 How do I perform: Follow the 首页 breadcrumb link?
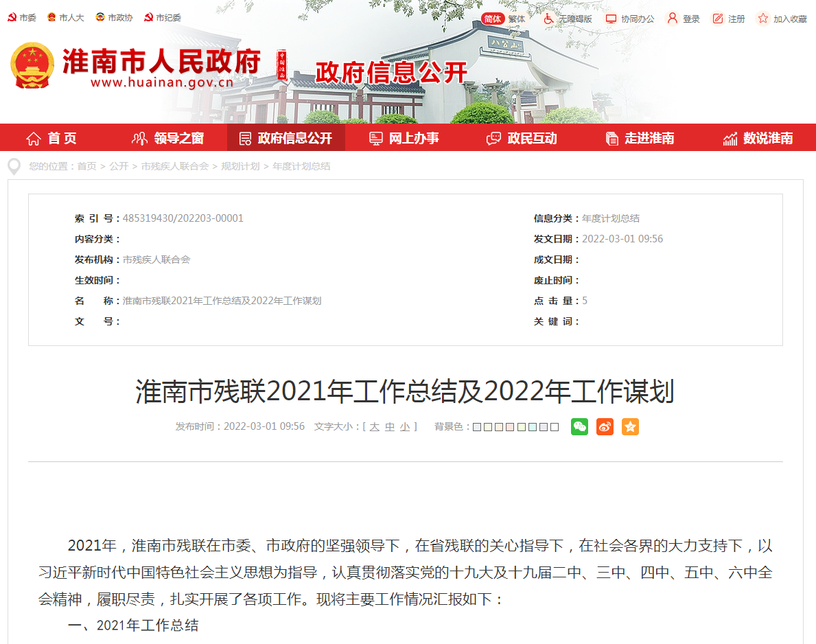[86, 166]
